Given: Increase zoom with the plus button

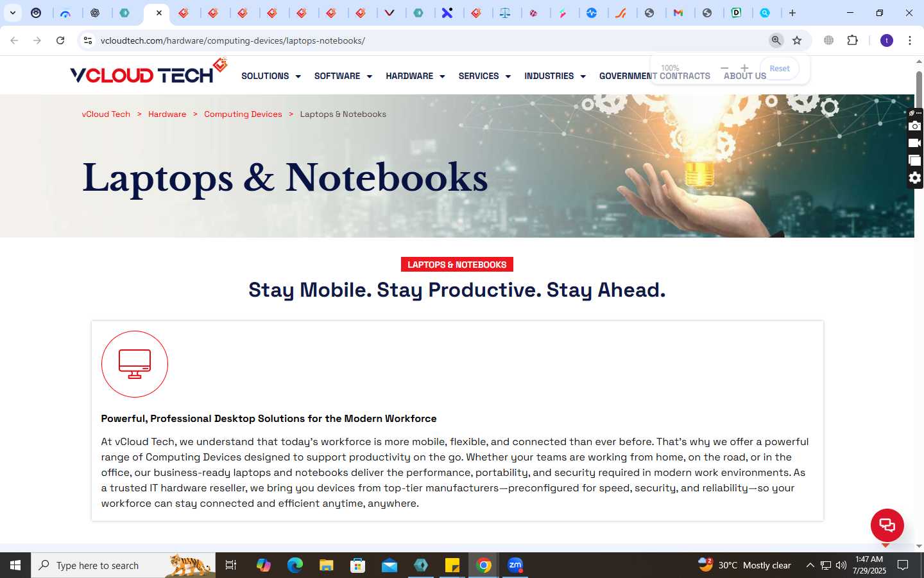Looking at the screenshot, I should 744,68.
